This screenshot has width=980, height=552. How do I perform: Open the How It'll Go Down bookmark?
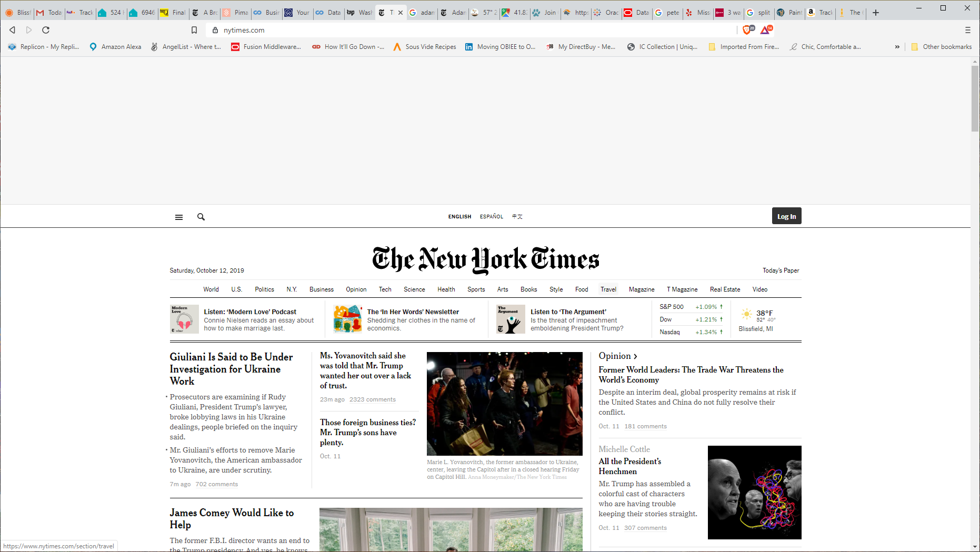[348, 47]
